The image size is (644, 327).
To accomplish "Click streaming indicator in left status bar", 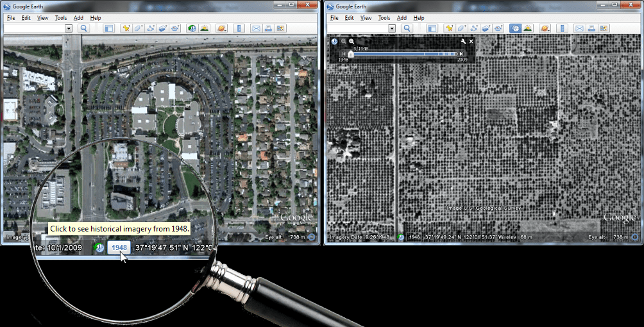I will (x=312, y=237).
